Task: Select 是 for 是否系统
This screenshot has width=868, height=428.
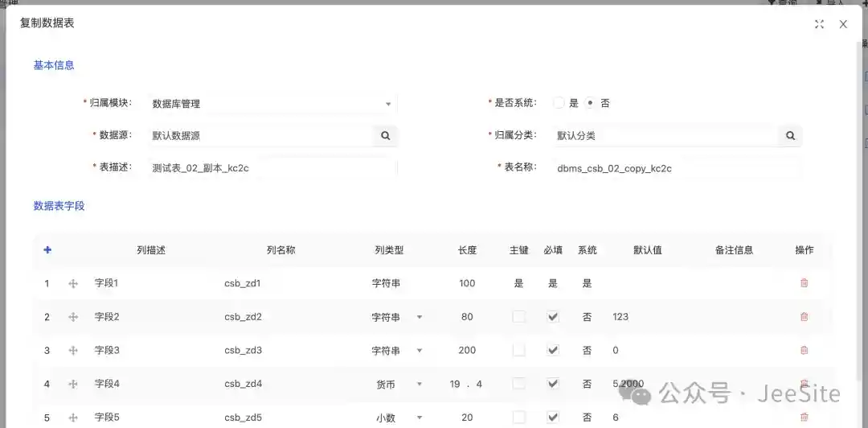Action: tap(559, 103)
